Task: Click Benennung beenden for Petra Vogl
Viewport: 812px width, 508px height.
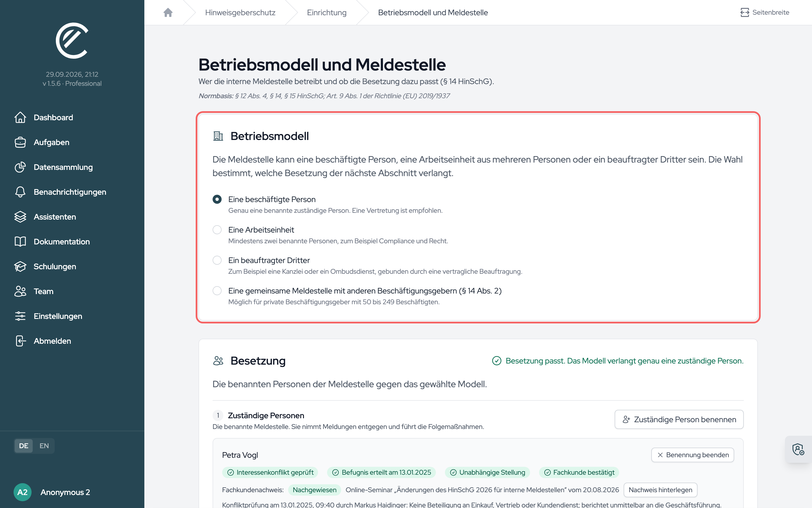Action: click(x=692, y=455)
